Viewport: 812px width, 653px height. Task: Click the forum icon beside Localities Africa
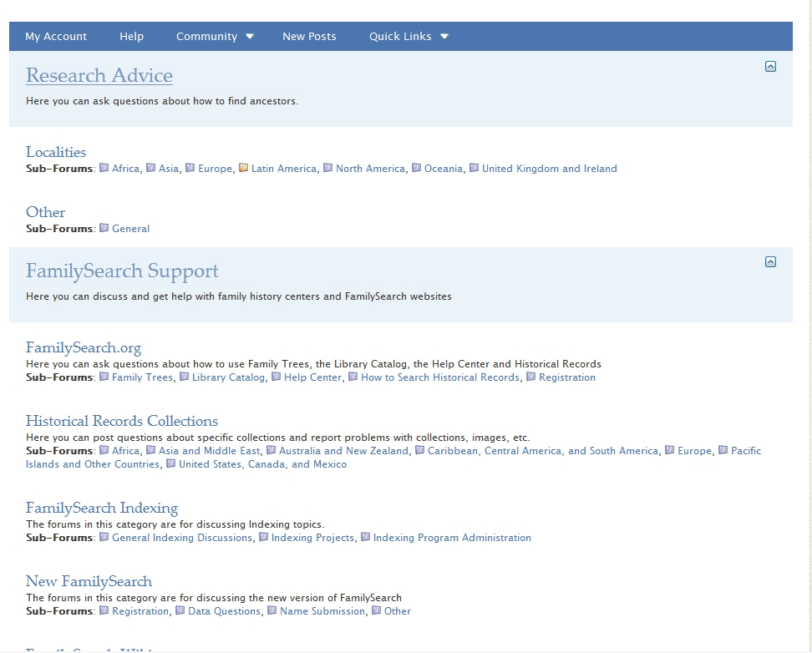tap(104, 168)
